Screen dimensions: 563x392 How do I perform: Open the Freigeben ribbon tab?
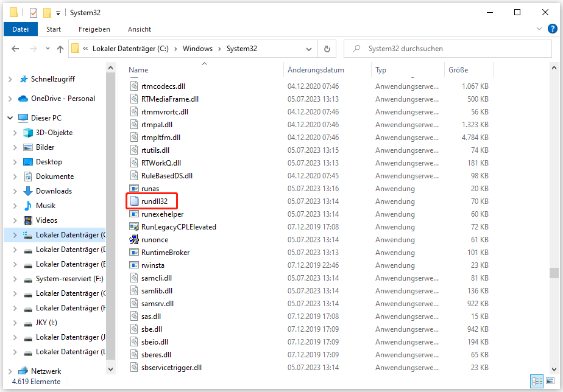94,29
